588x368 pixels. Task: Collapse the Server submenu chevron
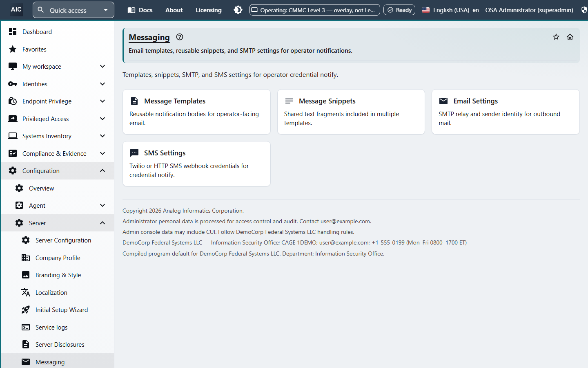coord(102,223)
